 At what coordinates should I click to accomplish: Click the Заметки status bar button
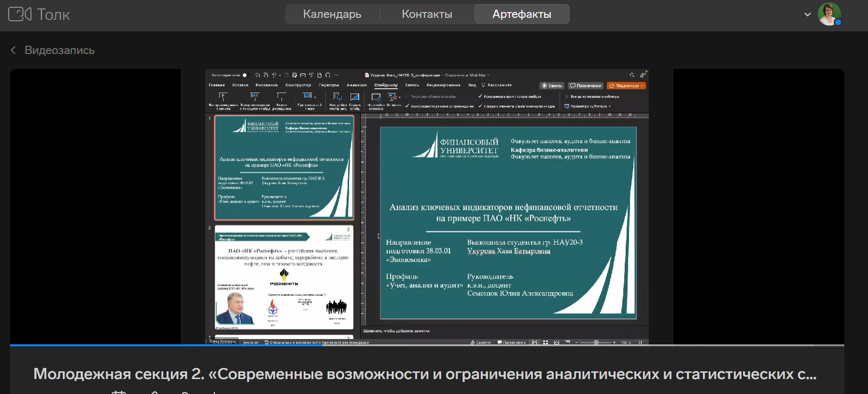click(481, 342)
